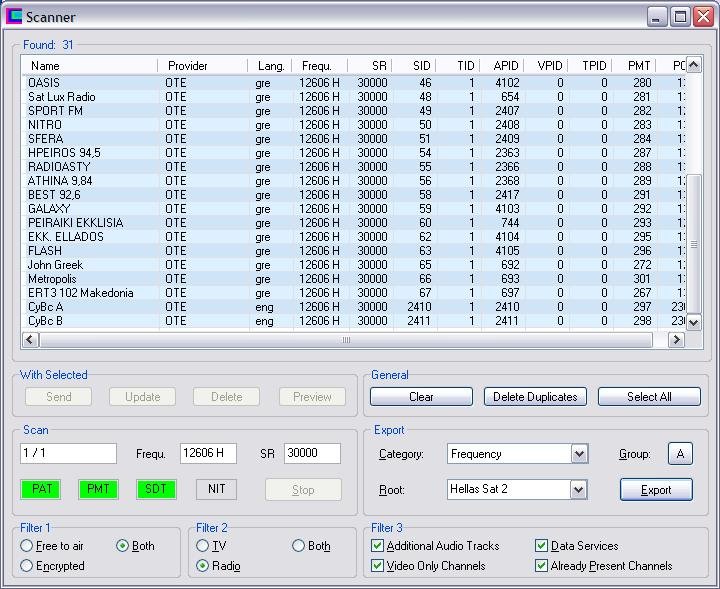
Task: Select the SFERA channel row
Action: pyautogui.click(x=354, y=139)
